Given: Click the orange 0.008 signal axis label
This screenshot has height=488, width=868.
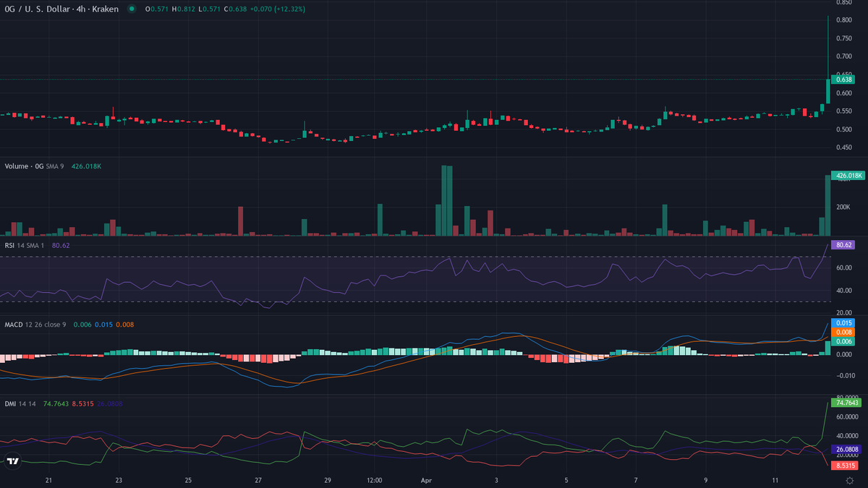Looking at the screenshot, I should click(x=843, y=332).
